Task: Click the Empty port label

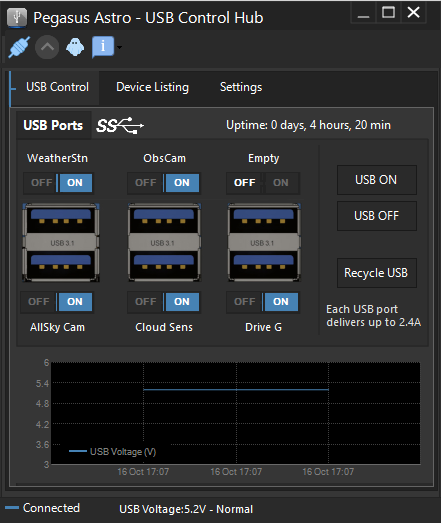Action: (264, 158)
